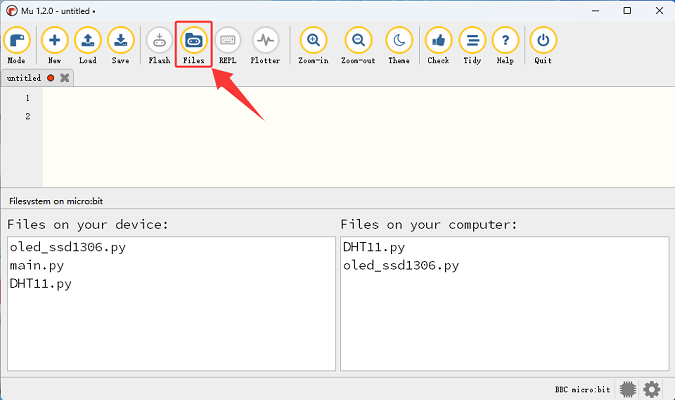Click the Mu application logo in title bar
Screen dimensions: 675x400
pos(12,11)
